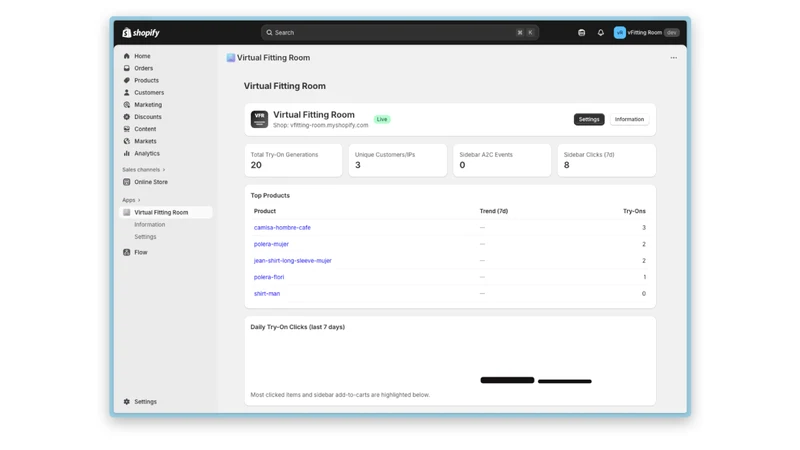Open the notifications bell
Image resolution: width=800 pixels, height=450 pixels.
click(601, 33)
